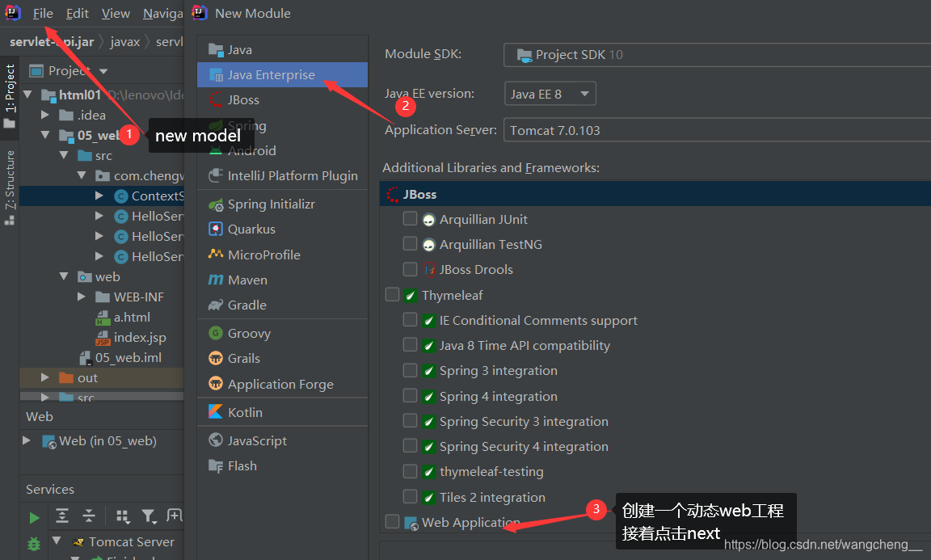Click the Application Forge icon
The height and width of the screenshot is (560, 931).
coord(216,384)
